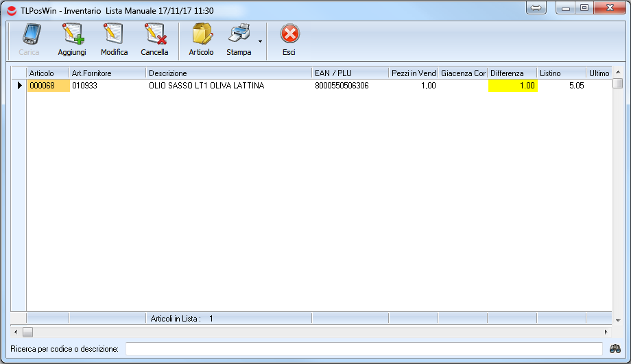Select the Differenza column header
Screen dimensions: 631x364
point(512,73)
